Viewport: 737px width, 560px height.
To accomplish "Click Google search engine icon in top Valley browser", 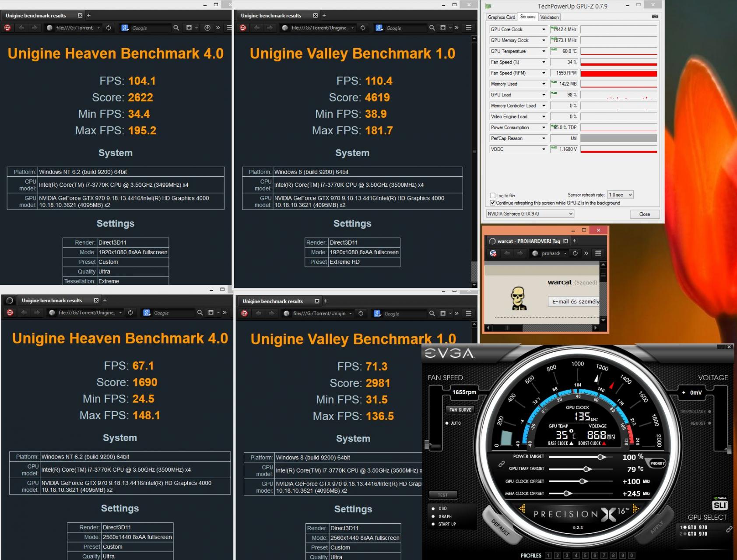I will [x=379, y=28].
